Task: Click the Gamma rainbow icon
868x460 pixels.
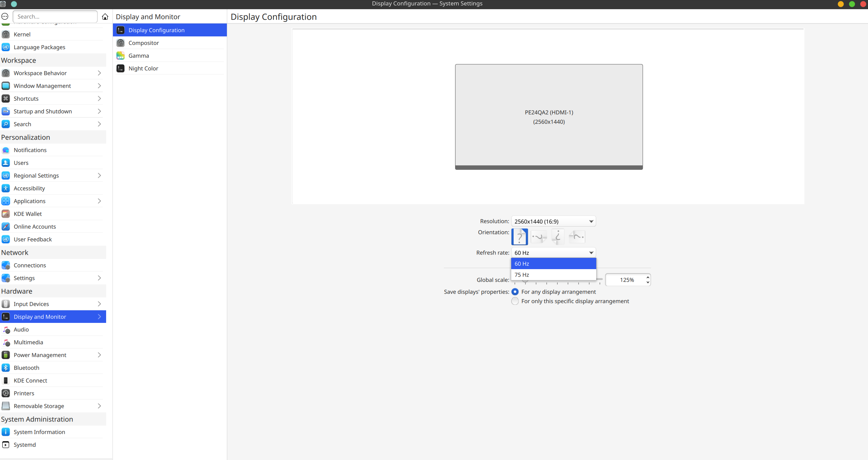Action: (120, 55)
